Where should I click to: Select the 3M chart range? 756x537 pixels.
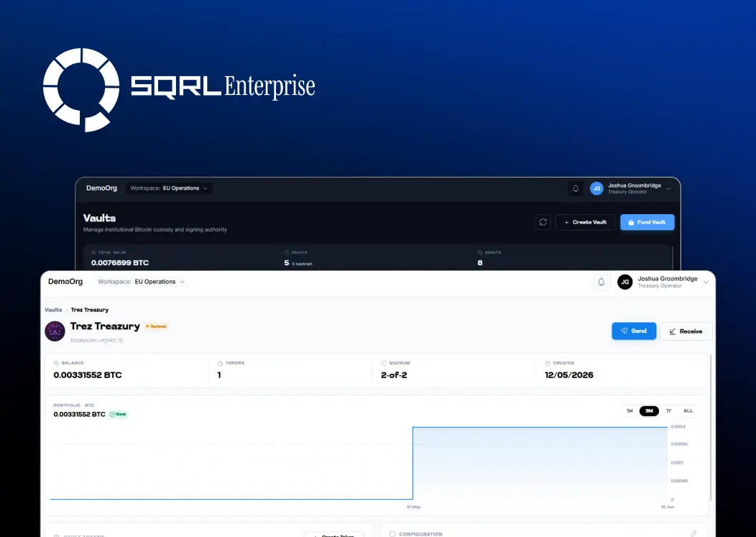click(x=649, y=411)
